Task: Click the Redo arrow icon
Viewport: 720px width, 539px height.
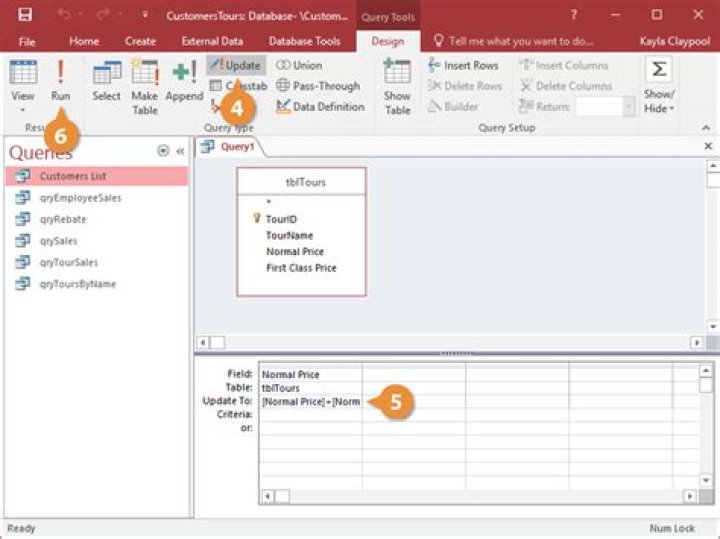Action: [103, 15]
